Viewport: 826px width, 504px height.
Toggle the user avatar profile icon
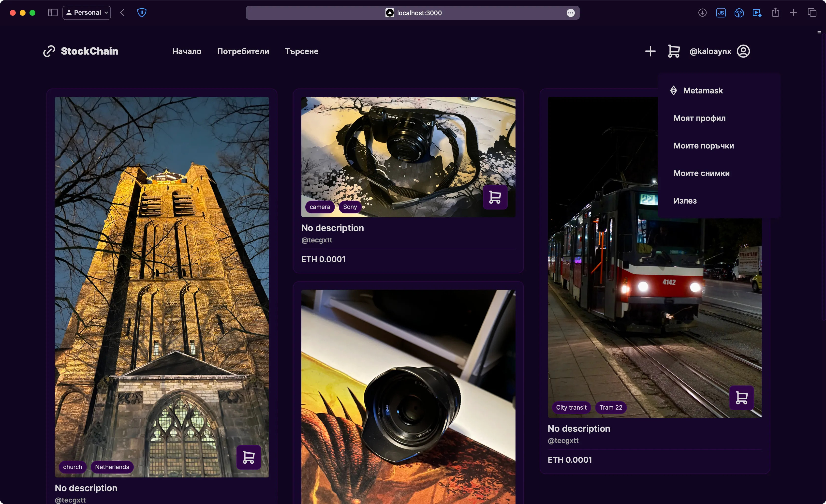click(x=743, y=51)
